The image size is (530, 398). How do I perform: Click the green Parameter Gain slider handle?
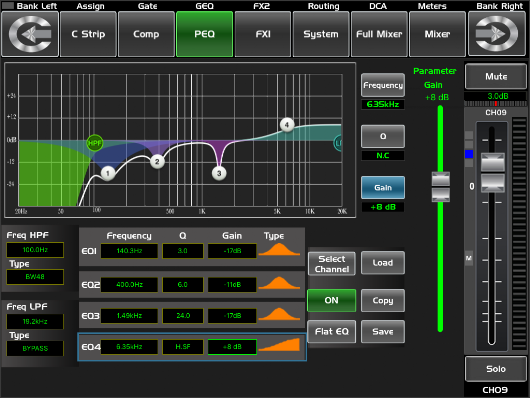point(441,187)
